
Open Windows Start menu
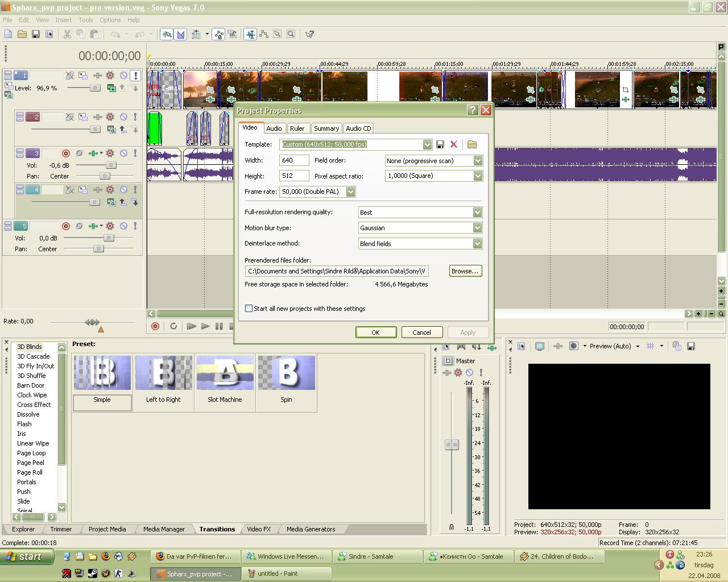point(27,556)
